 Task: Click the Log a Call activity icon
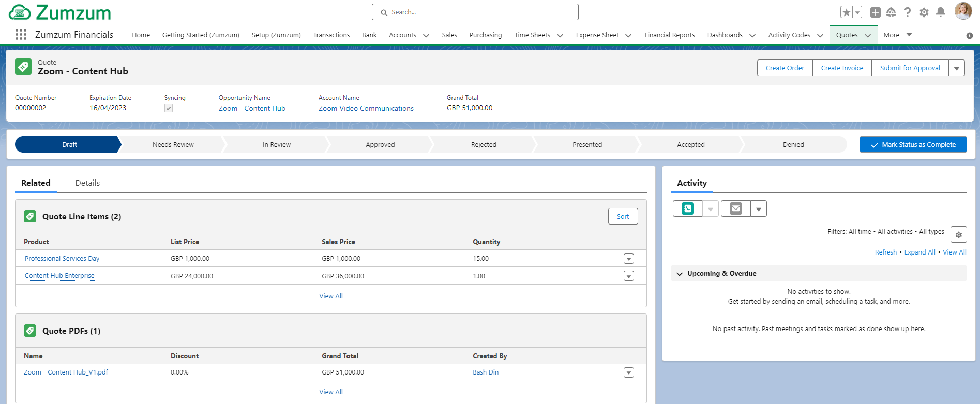pyautogui.click(x=688, y=208)
